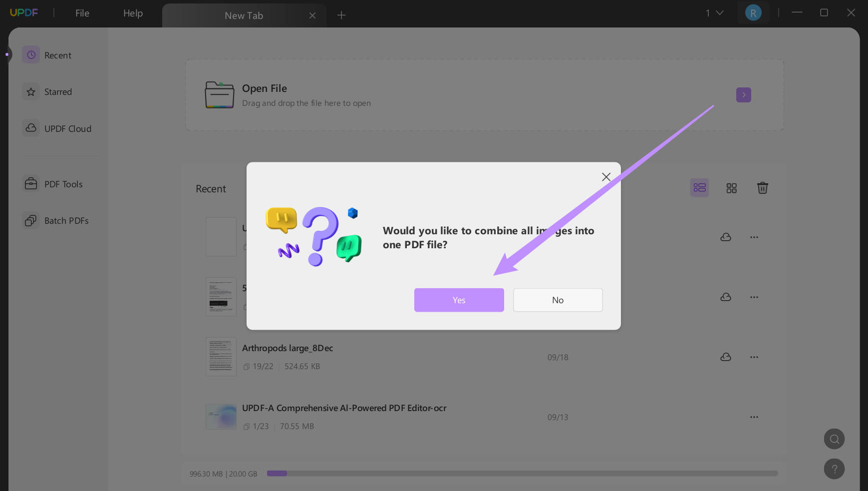Screen dimensions: 868x491
Task: Click Yes to combine images into one PDF
Action: (x=458, y=300)
